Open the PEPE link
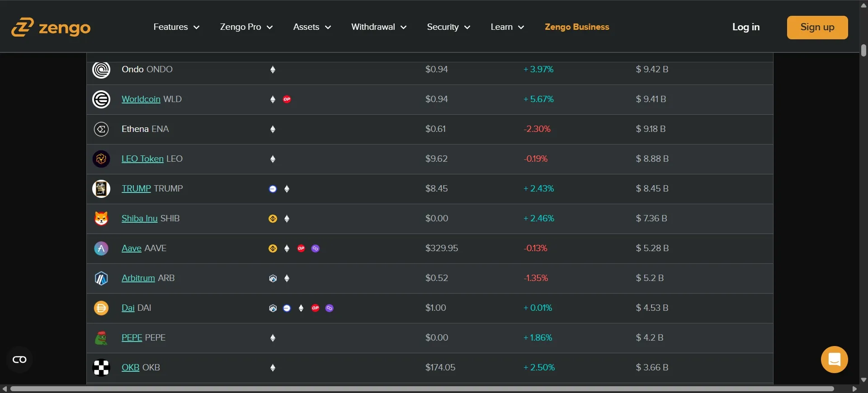 pos(132,338)
